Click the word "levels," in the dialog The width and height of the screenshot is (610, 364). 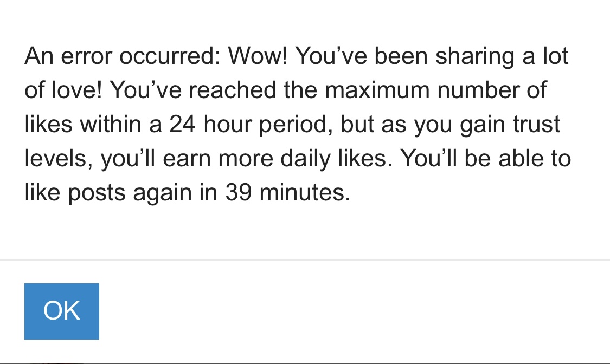59,159
